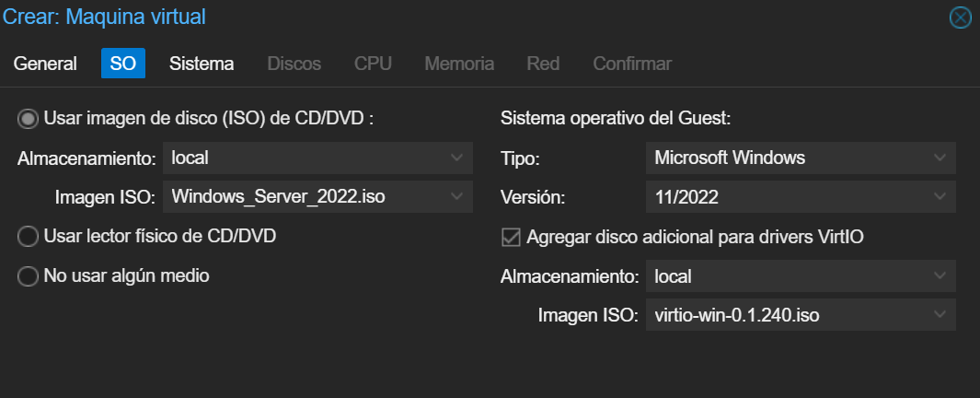Select the SO tab
The height and width of the screenshot is (398, 980).
click(123, 64)
